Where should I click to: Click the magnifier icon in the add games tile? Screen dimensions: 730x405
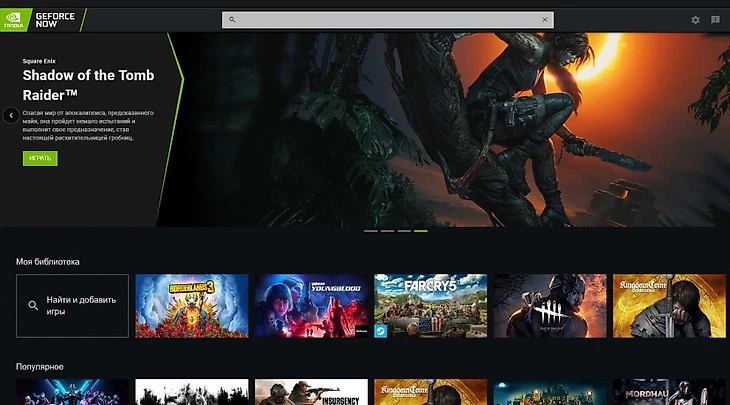[x=33, y=305]
